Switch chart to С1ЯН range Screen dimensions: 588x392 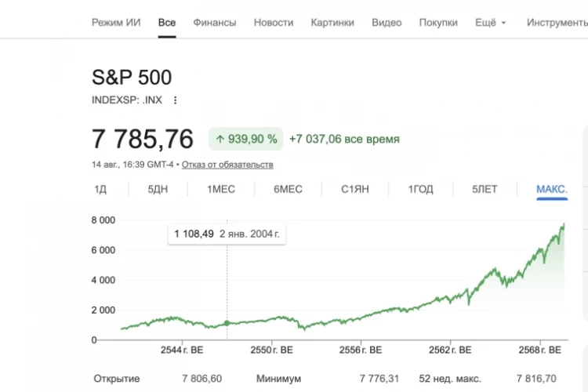[354, 189]
